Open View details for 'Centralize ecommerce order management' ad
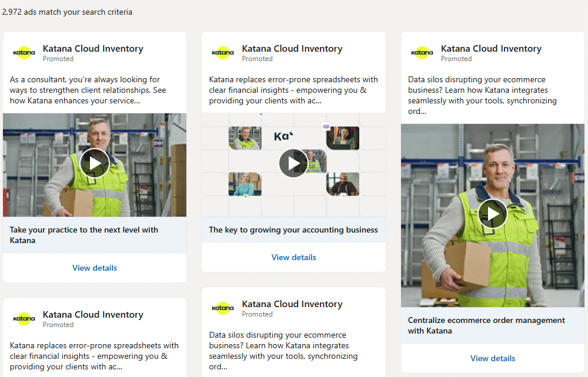This screenshot has width=588, height=377. pos(493,358)
